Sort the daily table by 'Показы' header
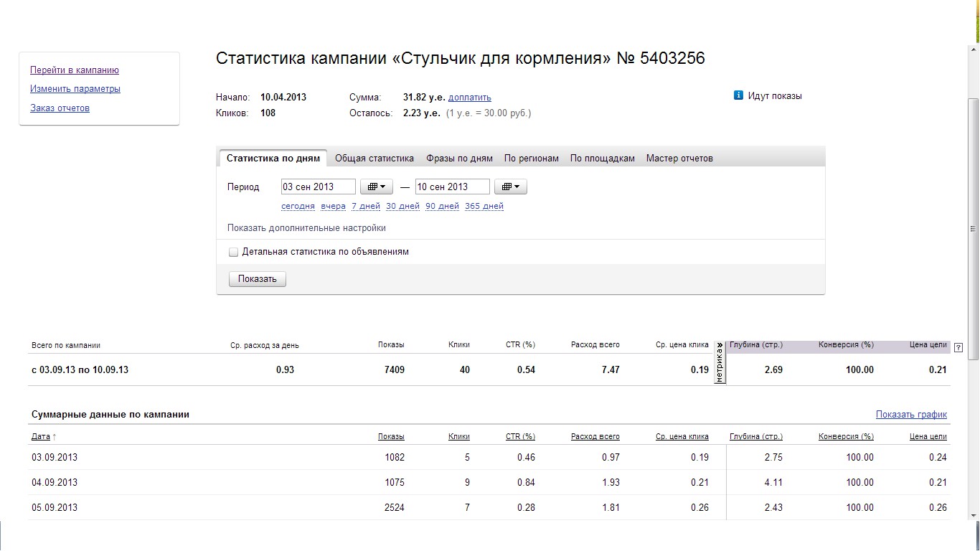 pos(391,436)
